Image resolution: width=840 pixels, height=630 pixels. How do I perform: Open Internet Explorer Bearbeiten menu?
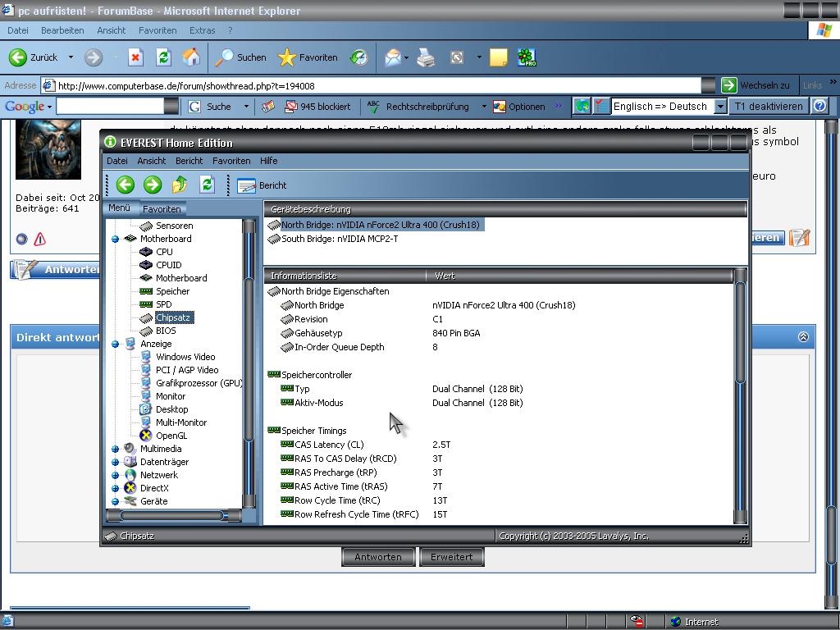tap(62, 30)
